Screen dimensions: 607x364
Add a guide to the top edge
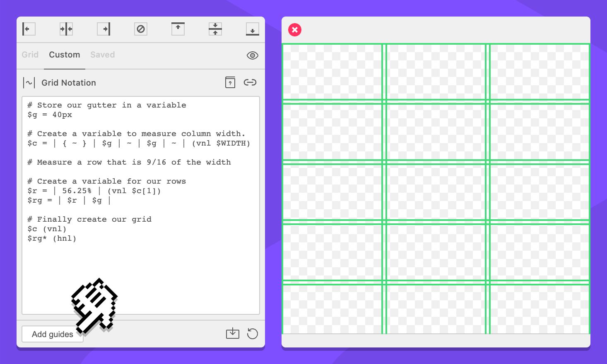click(x=178, y=29)
